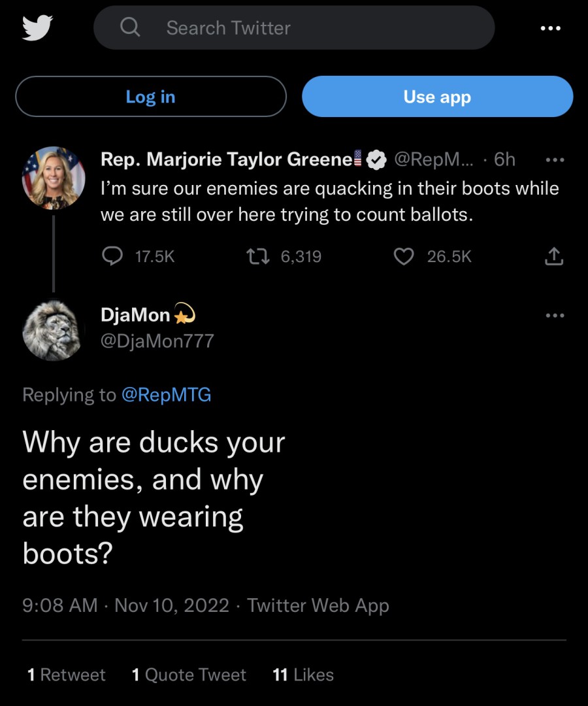View the 1 Quote Tweet list
The image size is (588, 706).
189,675
